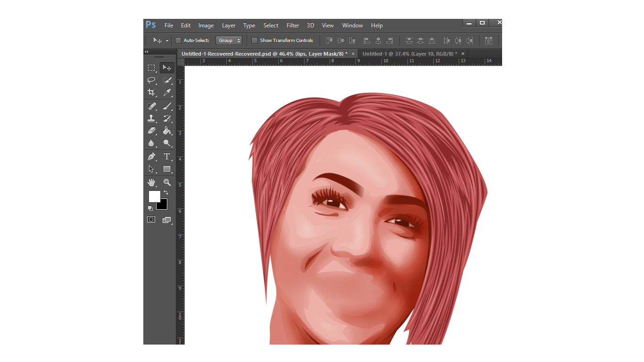Image resolution: width=644 pixels, height=362 pixels.
Task: Align top edges in options bar
Action: click(330, 41)
